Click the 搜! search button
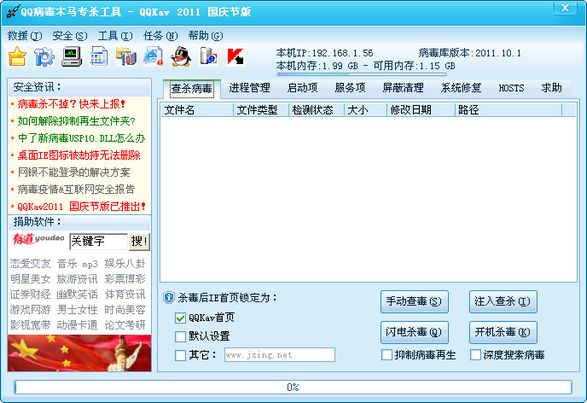The image size is (587, 403). point(139,241)
